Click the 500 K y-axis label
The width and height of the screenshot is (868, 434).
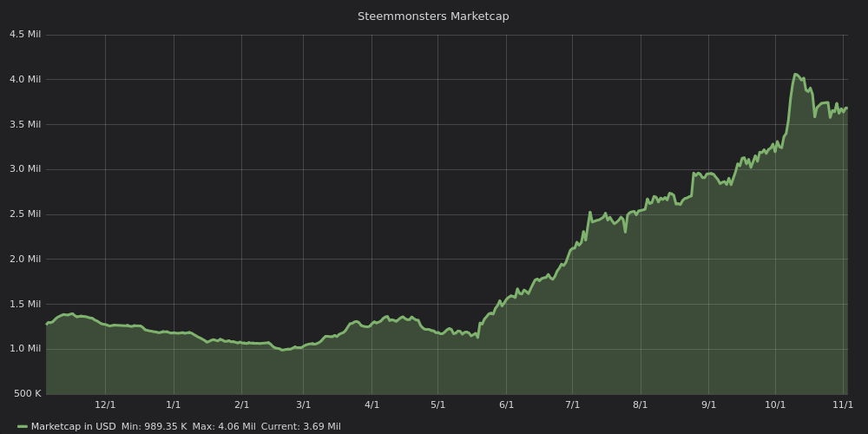pyautogui.click(x=27, y=393)
